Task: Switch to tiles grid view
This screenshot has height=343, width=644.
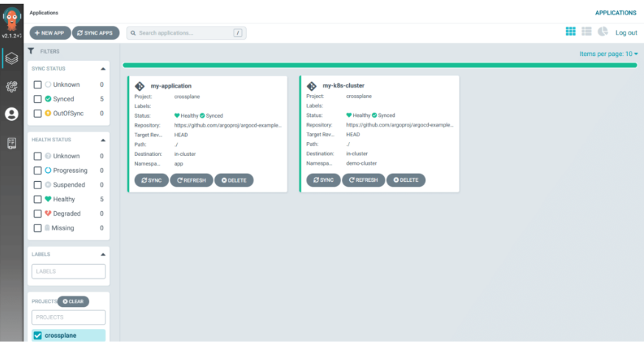Action: (x=570, y=32)
